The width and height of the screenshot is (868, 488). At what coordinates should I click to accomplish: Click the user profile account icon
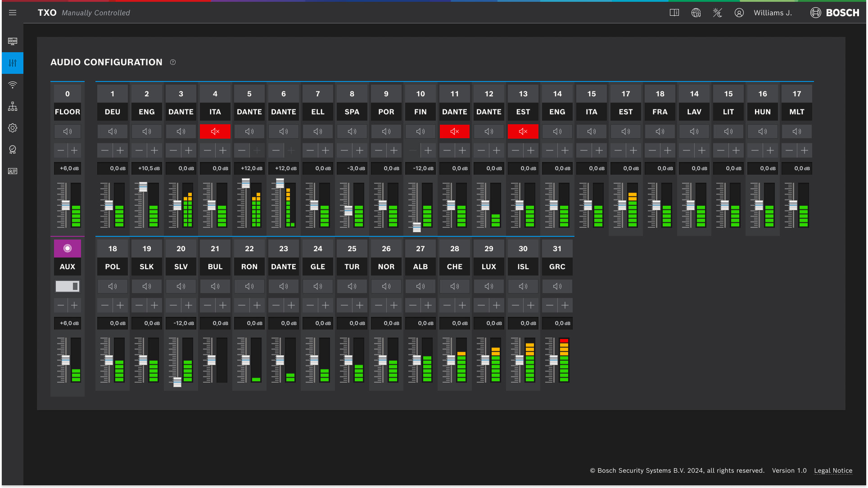(x=739, y=13)
